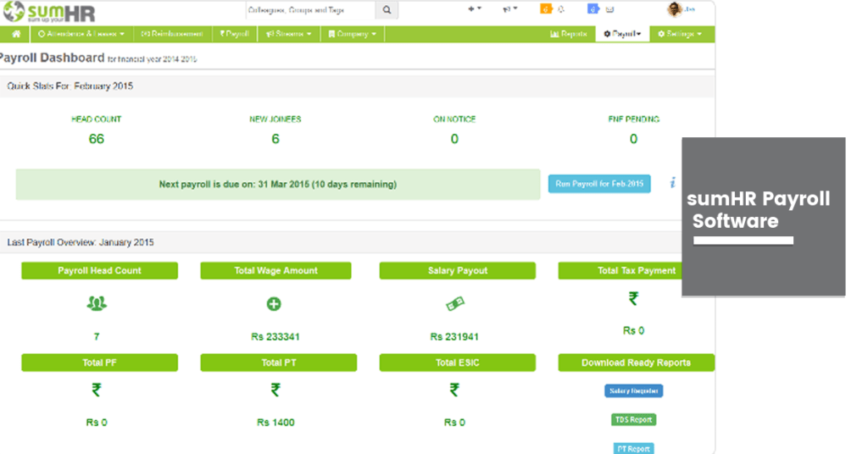Click the blue info icon beside Run Payroll

pyautogui.click(x=672, y=182)
